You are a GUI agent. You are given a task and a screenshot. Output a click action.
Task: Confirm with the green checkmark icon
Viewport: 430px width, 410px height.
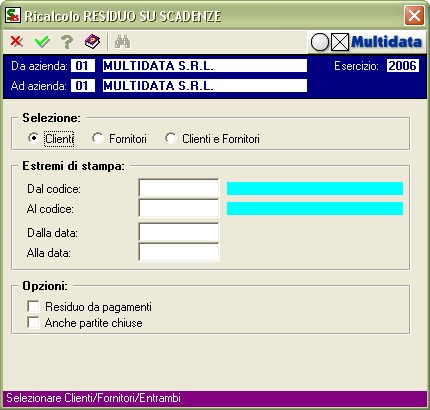tap(42, 42)
